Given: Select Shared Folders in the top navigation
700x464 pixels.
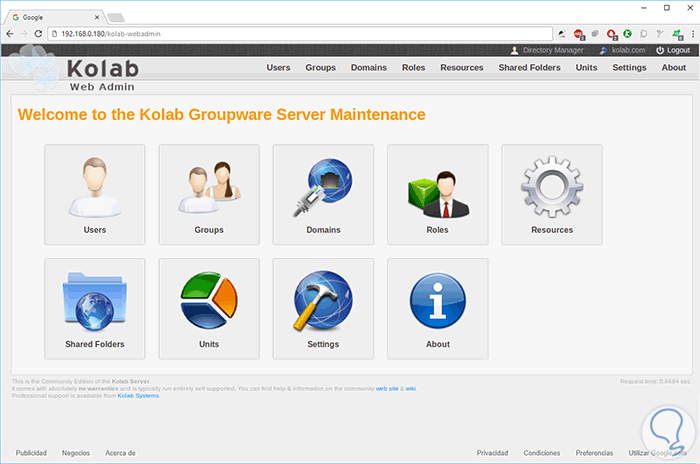Looking at the screenshot, I should pyautogui.click(x=529, y=67).
